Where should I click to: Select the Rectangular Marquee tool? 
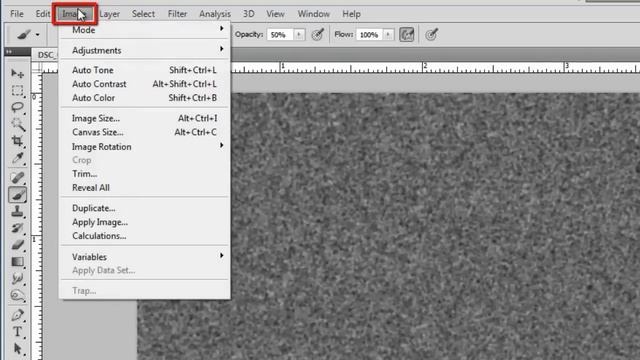17,91
